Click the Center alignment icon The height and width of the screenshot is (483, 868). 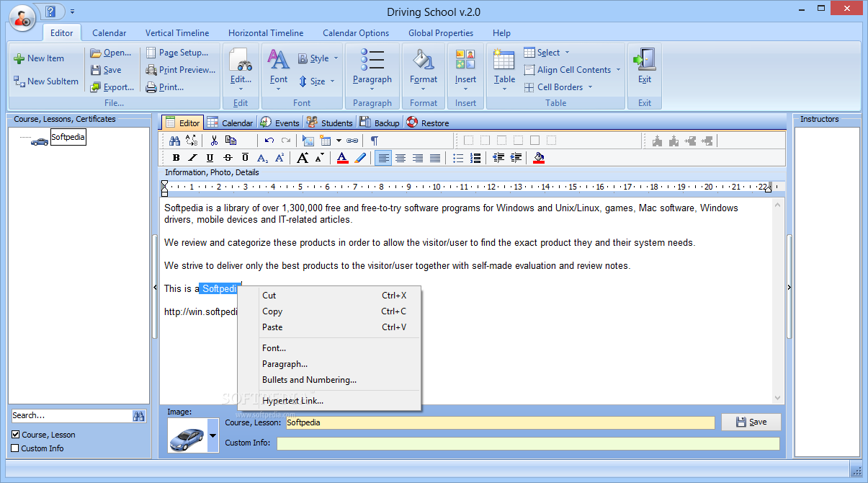coord(401,158)
